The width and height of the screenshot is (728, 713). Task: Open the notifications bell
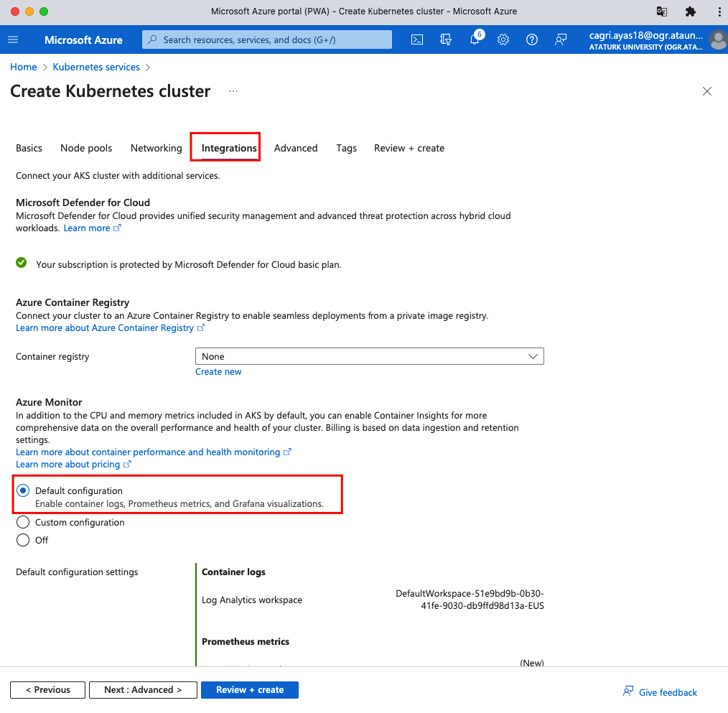point(475,39)
